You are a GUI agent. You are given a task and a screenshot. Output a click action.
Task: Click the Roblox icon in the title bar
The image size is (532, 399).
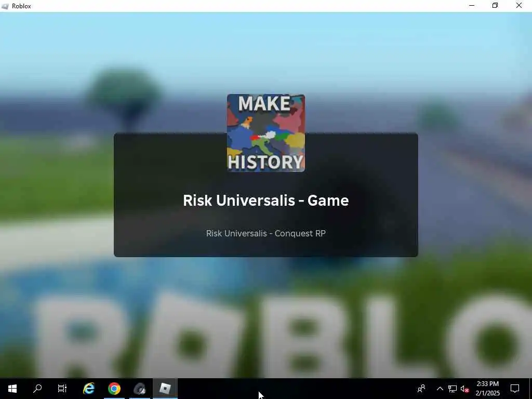point(5,6)
